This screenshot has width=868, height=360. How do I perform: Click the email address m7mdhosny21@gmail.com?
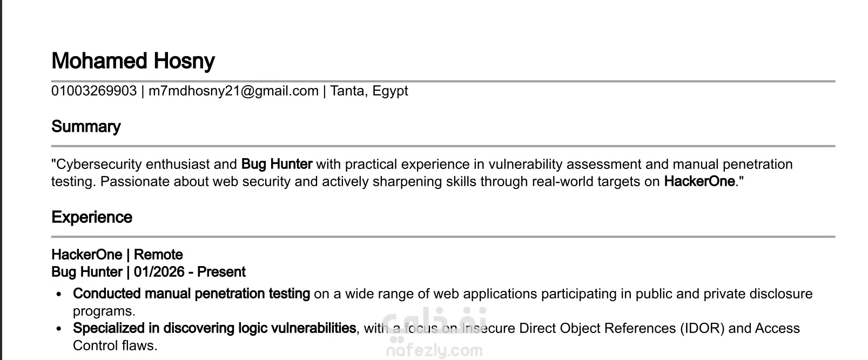pyautogui.click(x=233, y=91)
